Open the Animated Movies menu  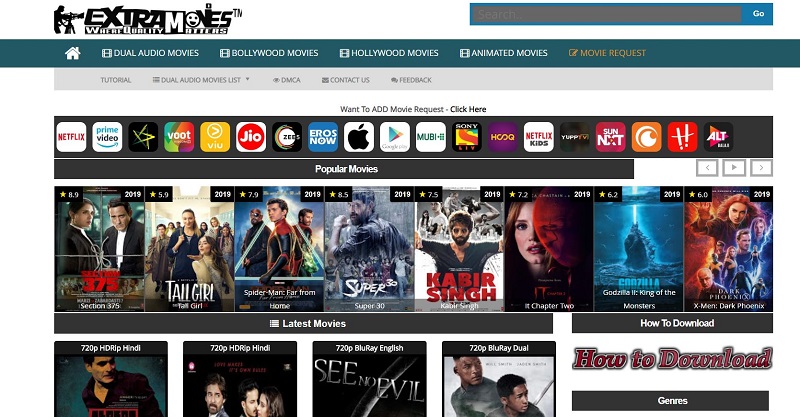click(503, 53)
